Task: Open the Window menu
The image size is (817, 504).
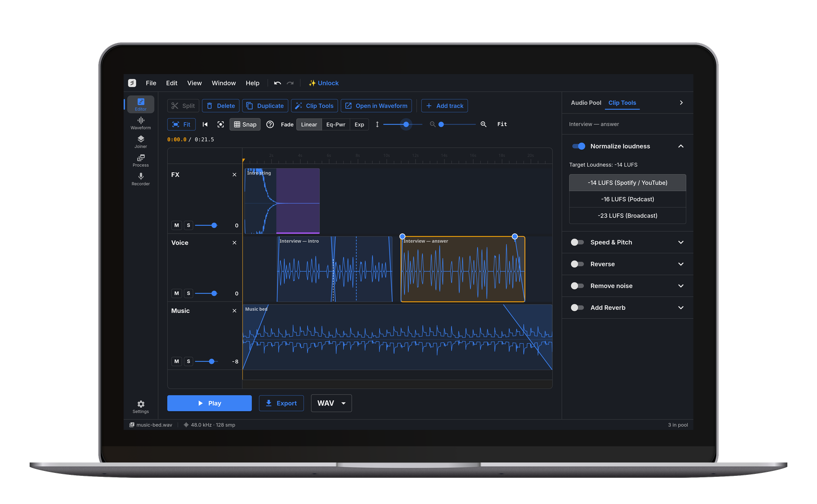Action: [224, 83]
